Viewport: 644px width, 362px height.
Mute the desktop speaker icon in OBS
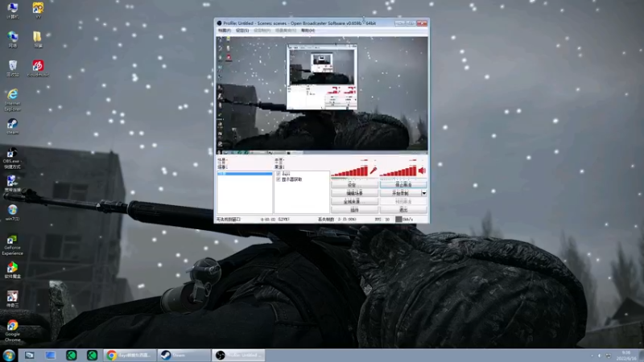point(422,171)
